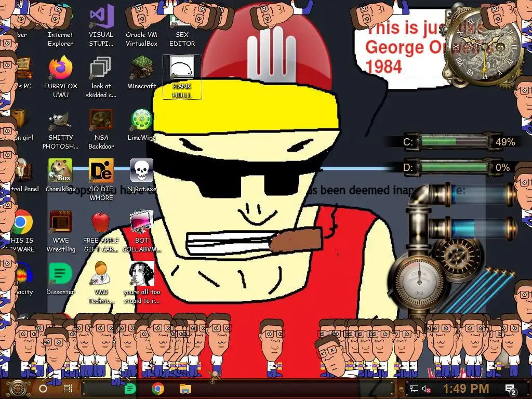Open the green Dissenter taskbar icon
This screenshot has height=399, width=532.
130,389
